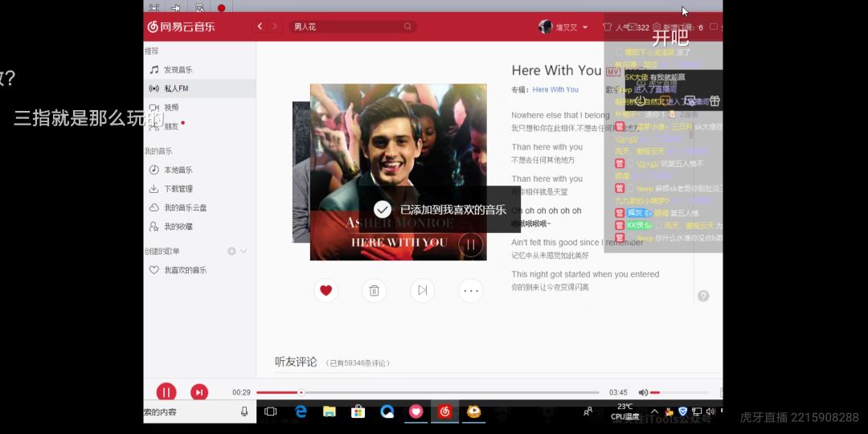
Task: Click the NetEase Cloud Music taskbar icon
Action: pos(444,411)
